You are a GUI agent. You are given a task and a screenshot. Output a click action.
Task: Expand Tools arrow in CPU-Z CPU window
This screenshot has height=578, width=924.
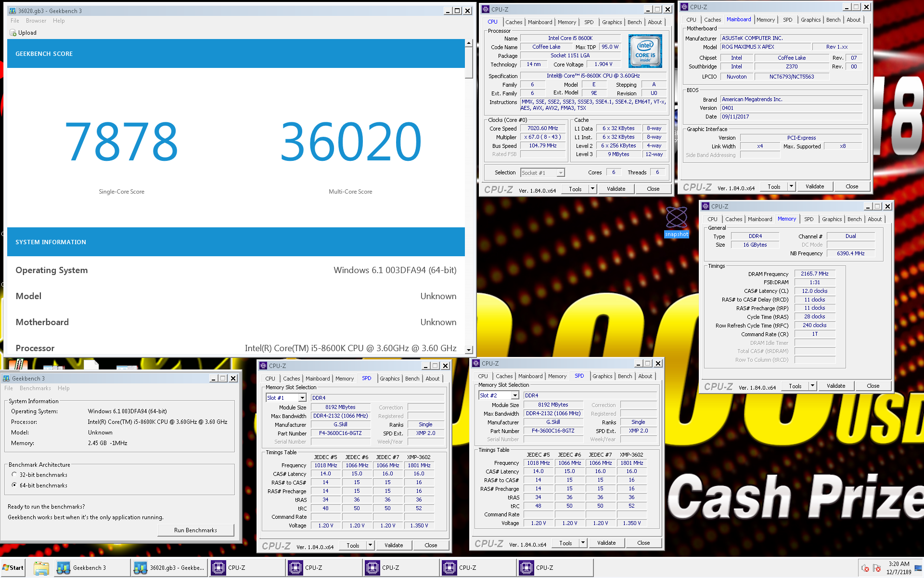point(593,189)
